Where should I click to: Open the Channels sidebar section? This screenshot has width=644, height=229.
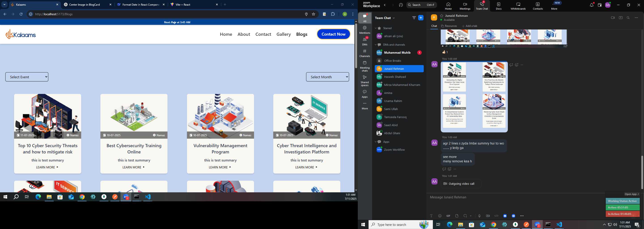coord(365,53)
